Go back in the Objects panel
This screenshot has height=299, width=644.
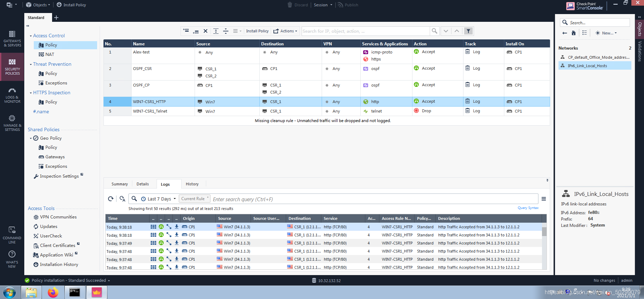pos(564,33)
